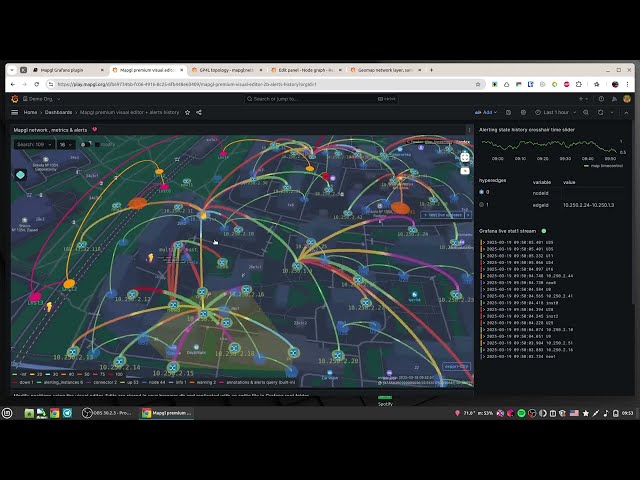Open the Chrome launcher in taskbar

[x=54, y=413]
